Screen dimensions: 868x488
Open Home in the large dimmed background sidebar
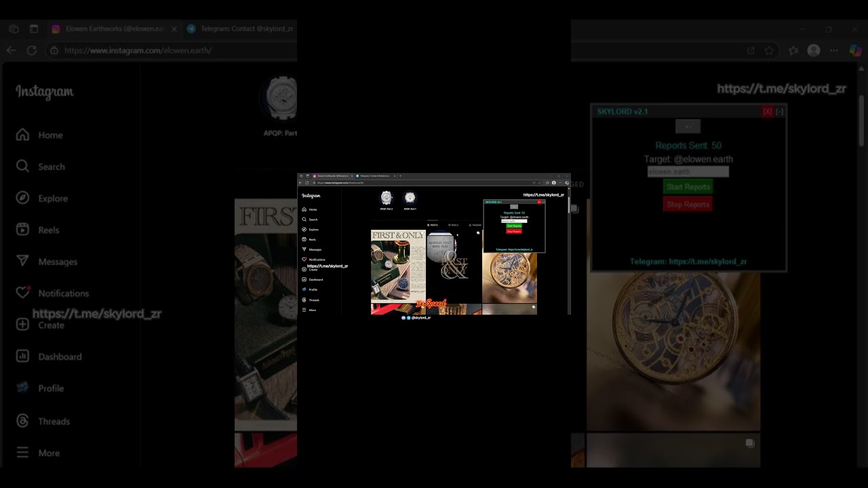click(x=41, y=135)
